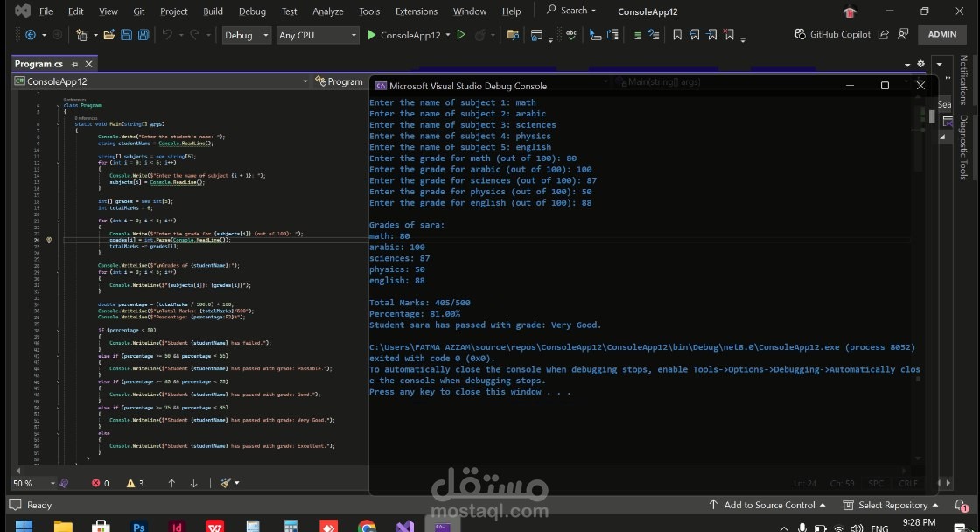Screen dimensions: 980x532
Task: Click the Start Without Debugging outlined play icon
Action: pyautogui.click(x=461, y=35)
